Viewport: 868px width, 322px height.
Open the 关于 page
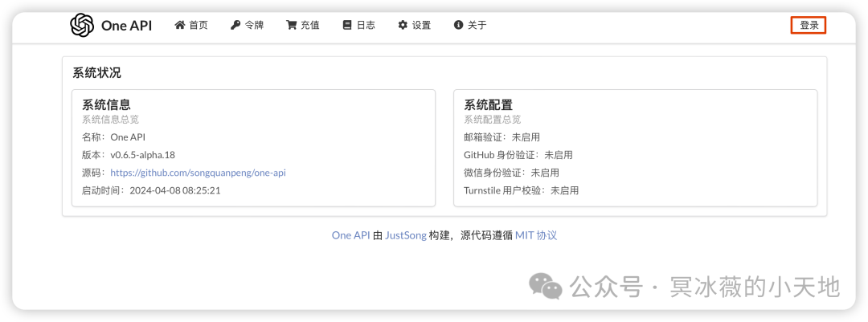click(x=470, y=25)
